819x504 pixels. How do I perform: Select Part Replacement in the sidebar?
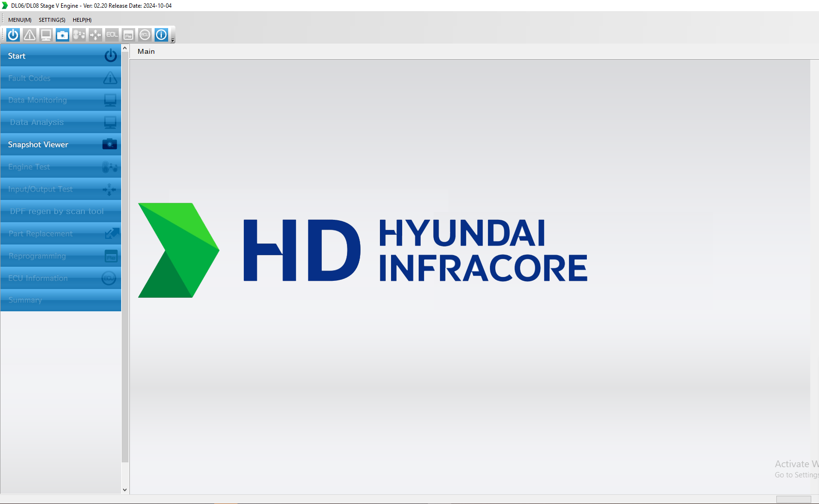[x=61, y=234]
